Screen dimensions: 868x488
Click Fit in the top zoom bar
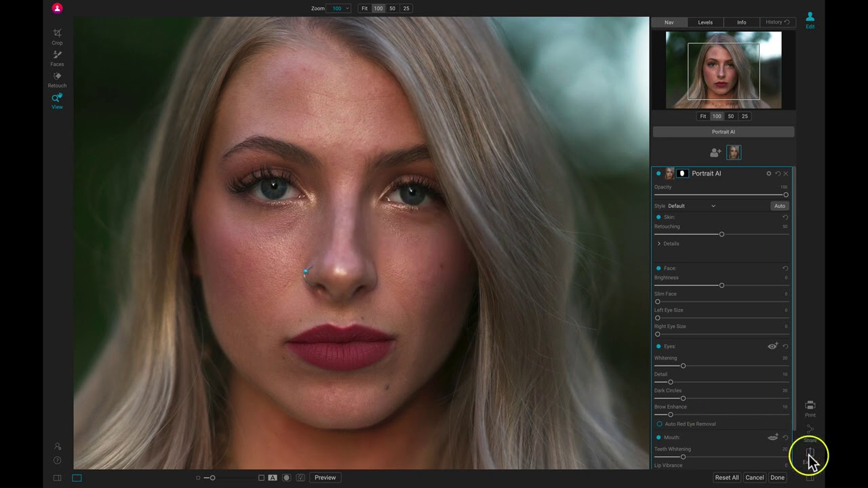[x=364, y=8]
